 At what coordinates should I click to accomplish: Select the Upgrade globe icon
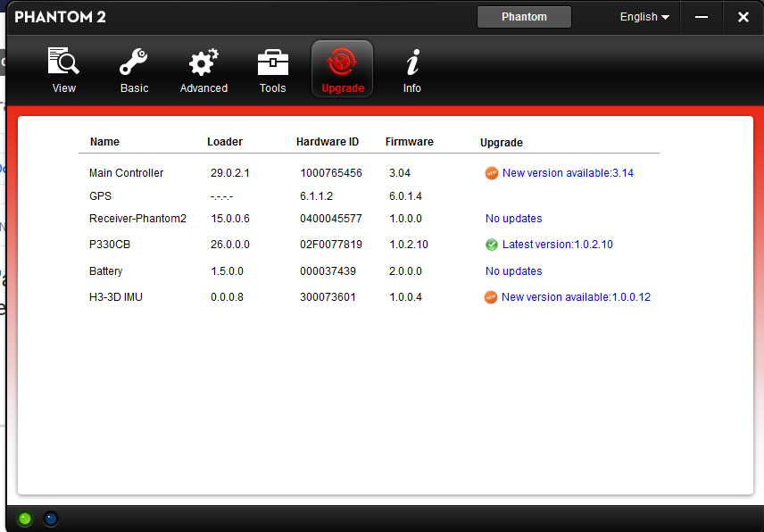342,62
